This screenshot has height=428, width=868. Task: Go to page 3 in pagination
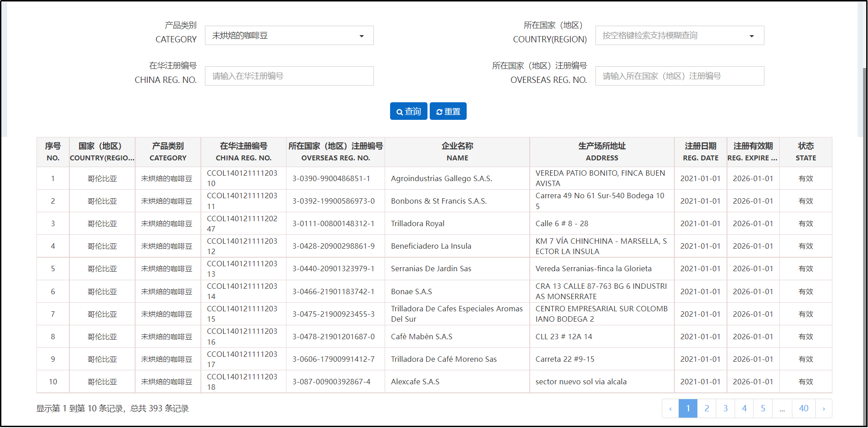point(725,409)
